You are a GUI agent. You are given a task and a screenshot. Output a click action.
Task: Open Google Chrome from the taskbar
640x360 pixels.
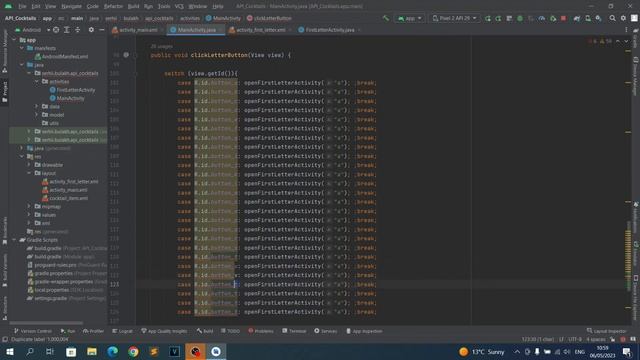133,352
